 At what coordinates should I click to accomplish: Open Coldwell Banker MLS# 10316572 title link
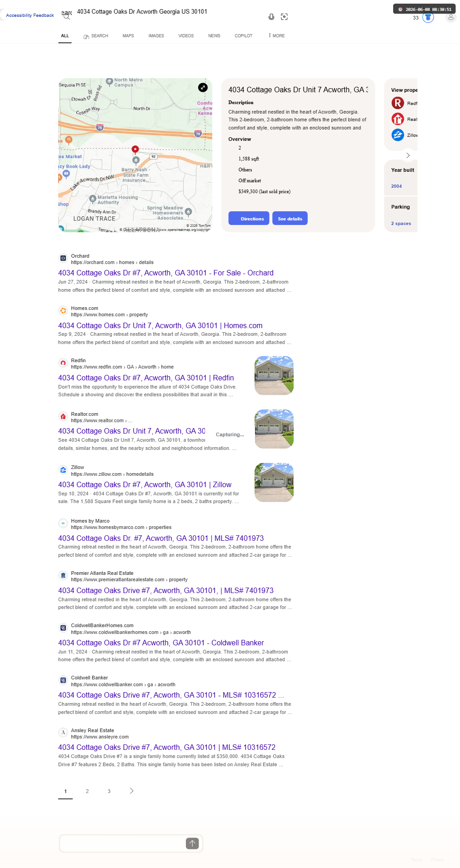171,695
